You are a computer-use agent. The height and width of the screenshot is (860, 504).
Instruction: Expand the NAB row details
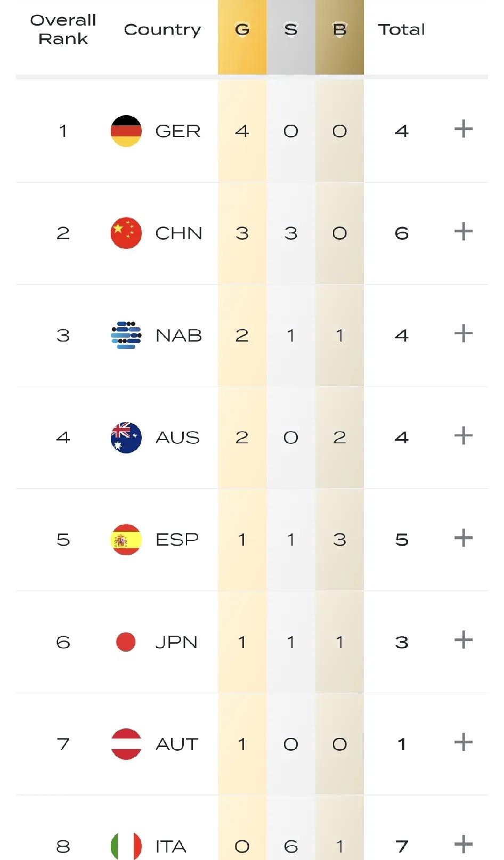pos(464,334)
